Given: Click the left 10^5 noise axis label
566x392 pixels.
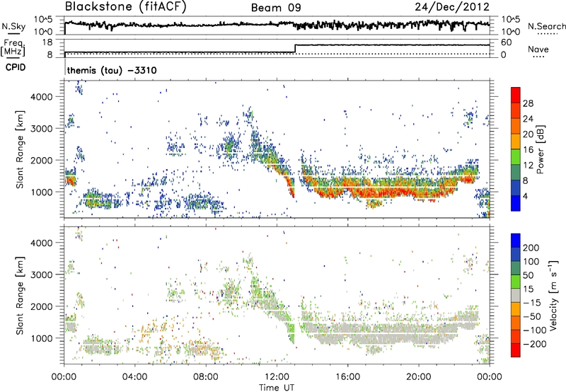Looking at the screenshot, I should (x=43, y=20).
